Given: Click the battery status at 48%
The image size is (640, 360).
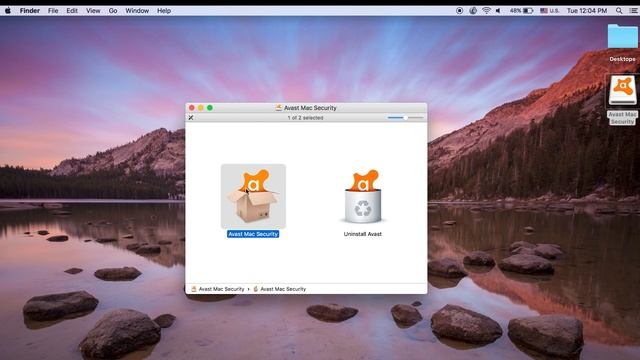Looking at the screenshot, I should point(522,11).
